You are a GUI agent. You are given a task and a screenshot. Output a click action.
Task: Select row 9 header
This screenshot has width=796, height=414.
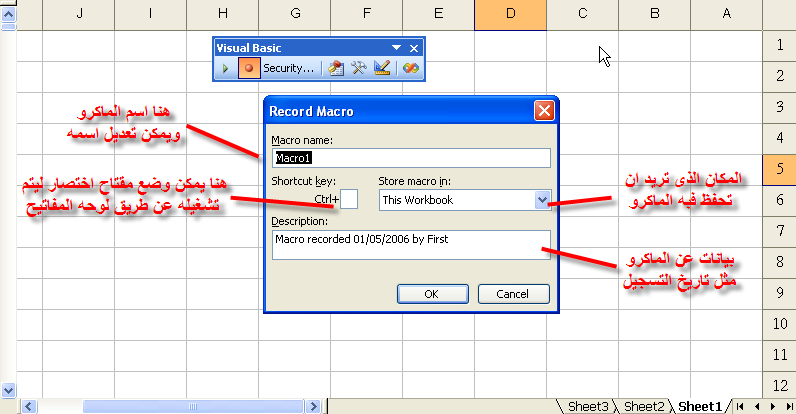[779, 293]
